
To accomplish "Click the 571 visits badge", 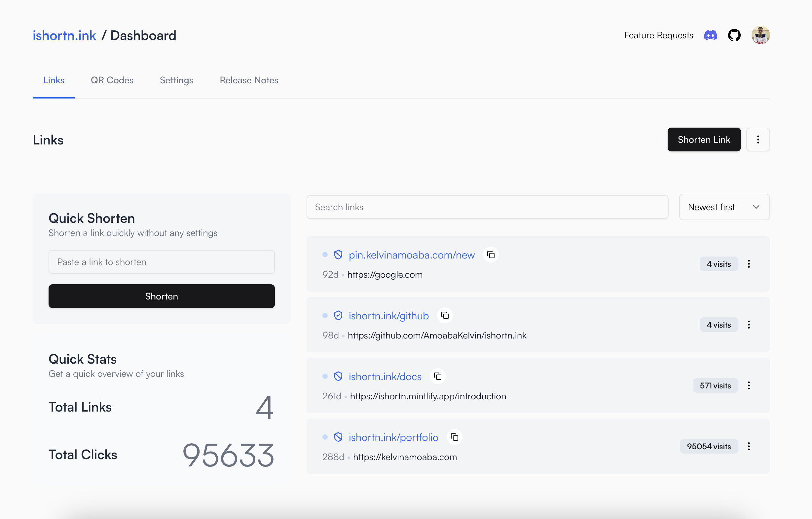I will (715, 385).
